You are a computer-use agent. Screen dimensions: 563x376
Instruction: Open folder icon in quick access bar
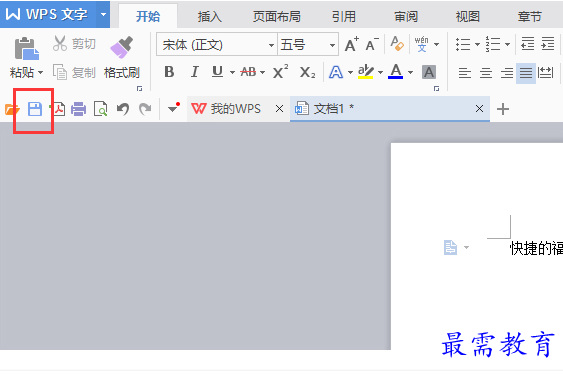(11, 109)
